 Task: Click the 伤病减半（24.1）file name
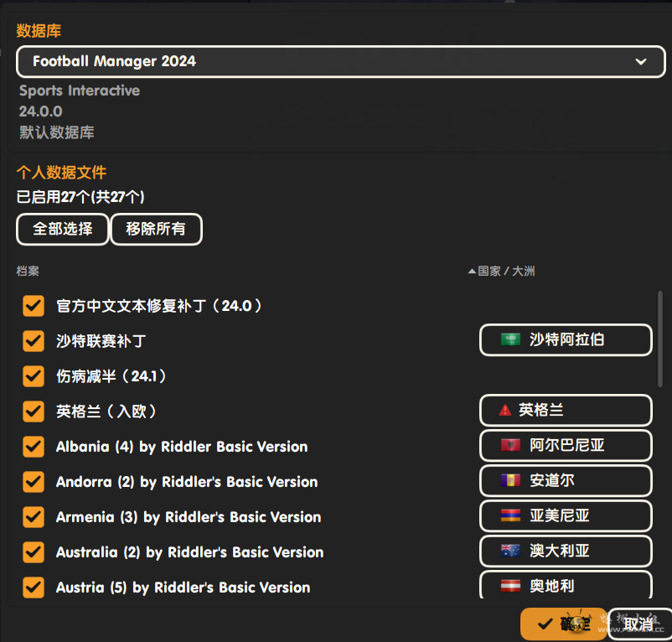pyautogui.click(x=111, y=376)
